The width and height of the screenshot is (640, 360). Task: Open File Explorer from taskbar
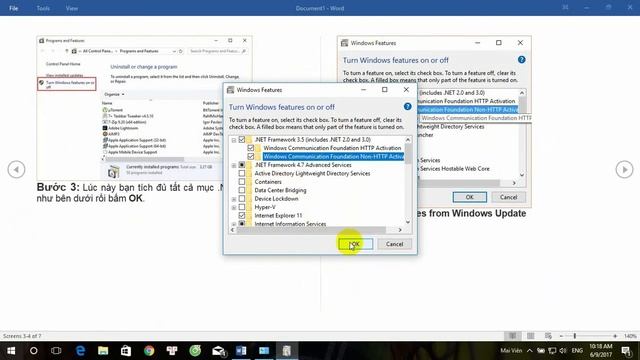point(103,351)
